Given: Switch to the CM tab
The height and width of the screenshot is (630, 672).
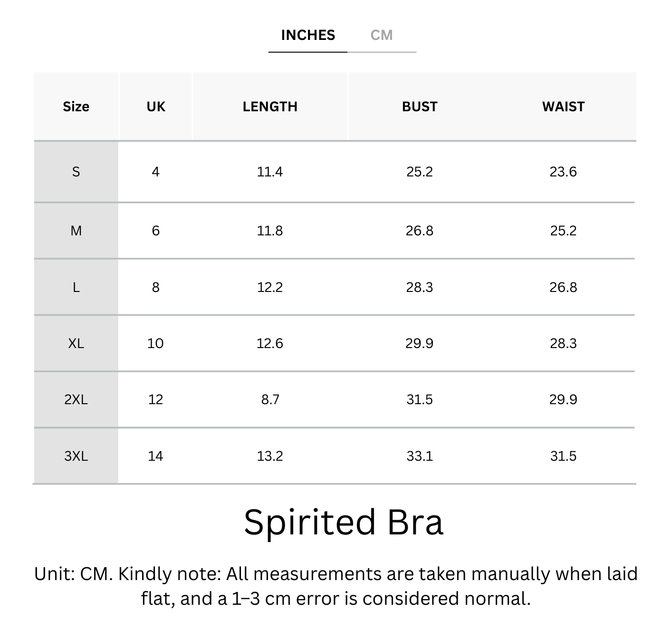Looking at the screenshot, I should (x=381, y=35).
